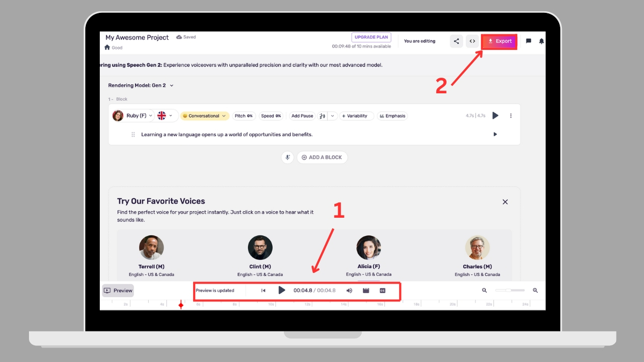Toggle closed captions in the player bar
The width and height of the screenshot is (644, 362).
coord(383,291)
